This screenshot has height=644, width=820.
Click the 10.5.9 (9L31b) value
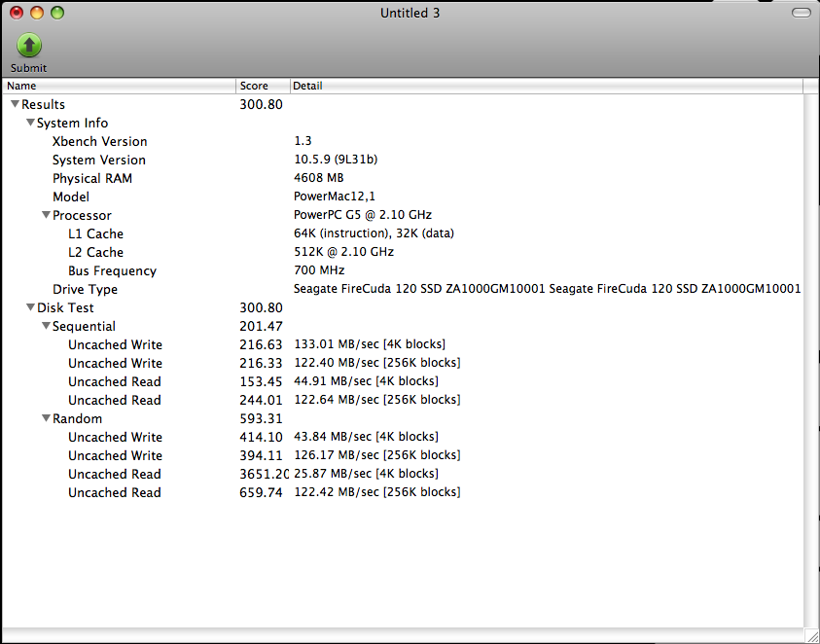coord(336,160)
